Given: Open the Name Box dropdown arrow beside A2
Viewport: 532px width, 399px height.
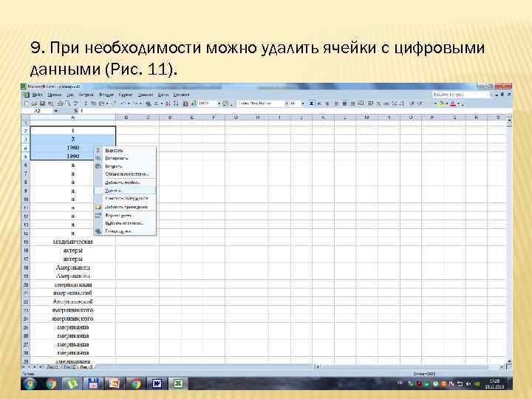Looking at the screenshot, I should tap(56, 111).
